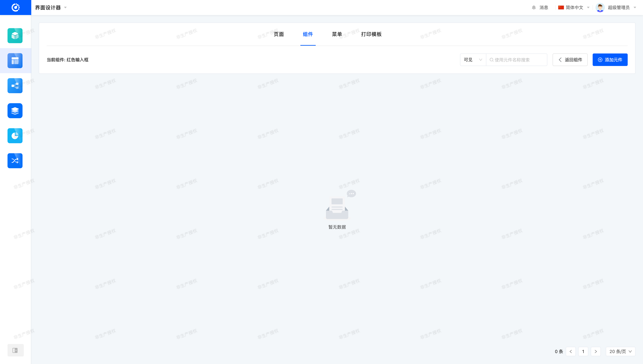Image resolution: width=643 pixels, height=364 pixels.
Task: Open the pie chart sidebar icon
Action: (15, 136)
